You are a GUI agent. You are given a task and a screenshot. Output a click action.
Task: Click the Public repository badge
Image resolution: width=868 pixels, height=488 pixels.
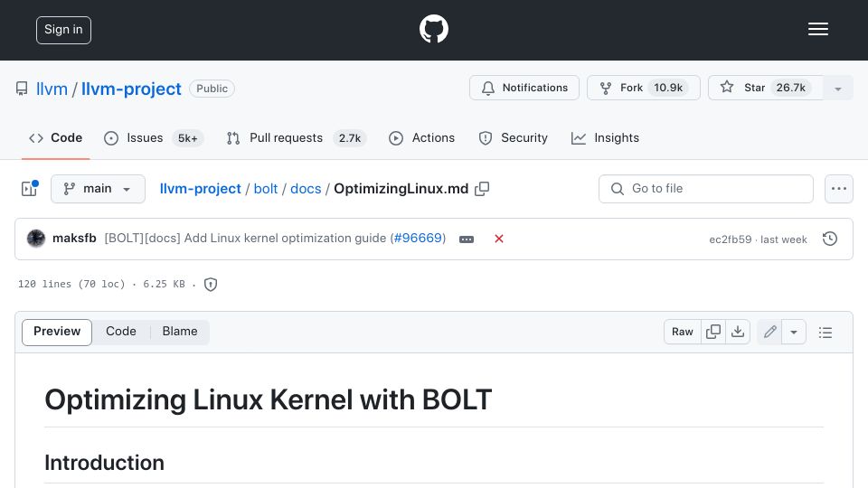point(212,89)
